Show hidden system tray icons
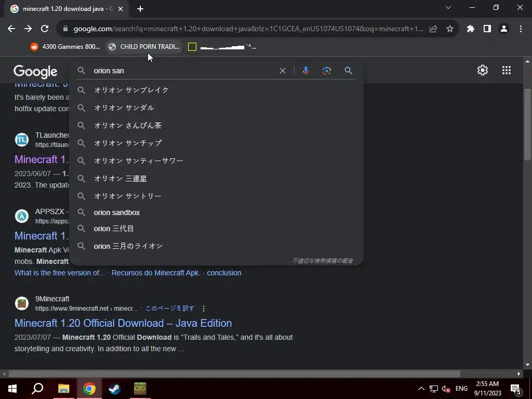 pyautogui.click(x=421, y=389)
